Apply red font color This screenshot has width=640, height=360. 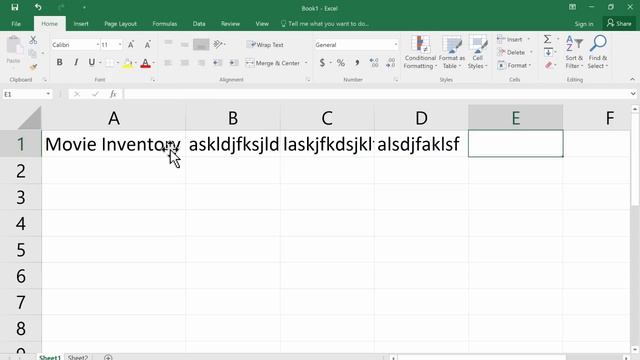(145, 63)
